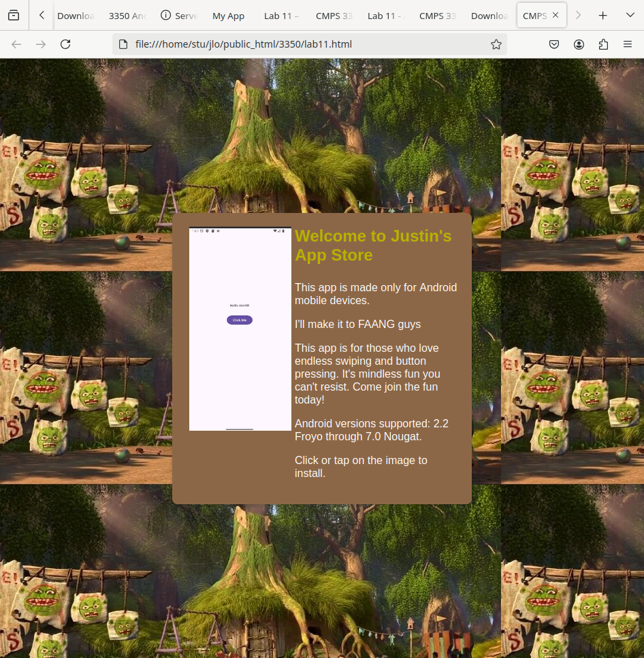Close the active CMPS tab

point(556,16)
